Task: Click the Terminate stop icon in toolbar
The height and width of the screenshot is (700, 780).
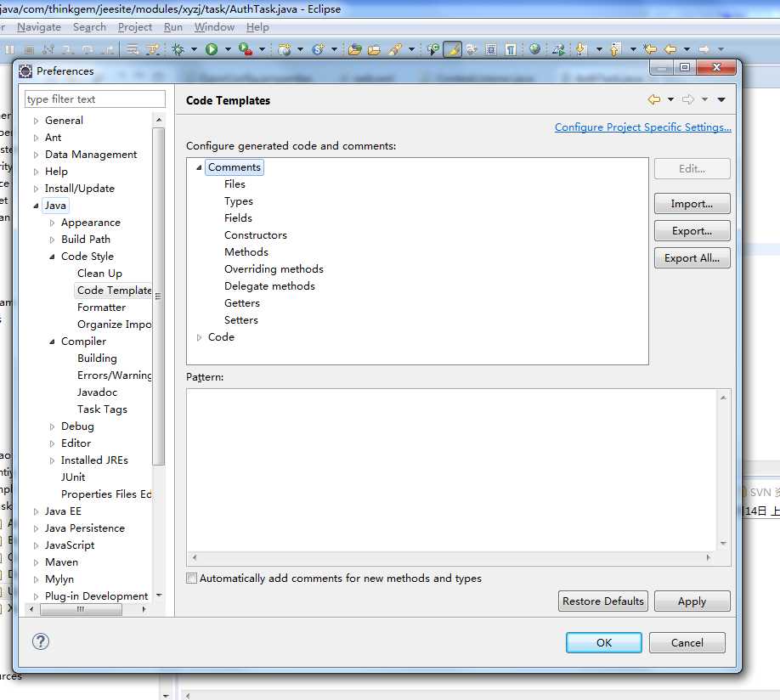Action: point(29,48)
